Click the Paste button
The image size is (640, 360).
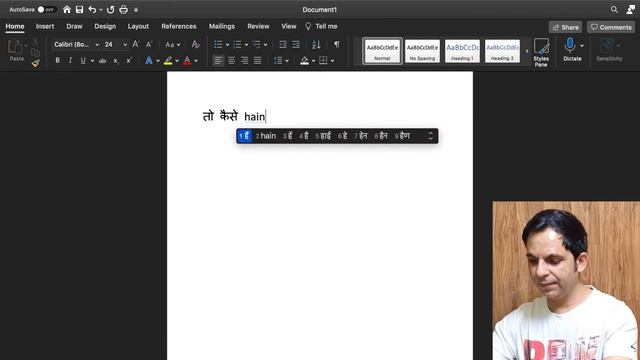pos(16,51)
